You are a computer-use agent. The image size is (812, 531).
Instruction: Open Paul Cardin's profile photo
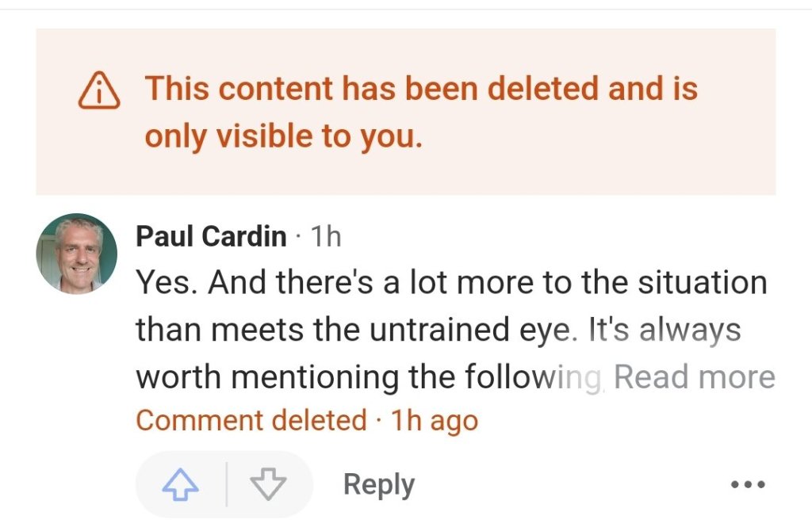pos(77,254)
